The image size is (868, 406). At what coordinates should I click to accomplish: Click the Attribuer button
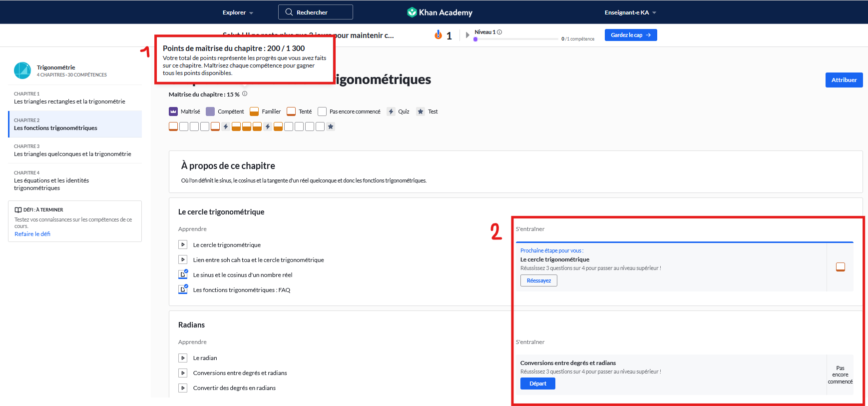[x=844, y=80]
